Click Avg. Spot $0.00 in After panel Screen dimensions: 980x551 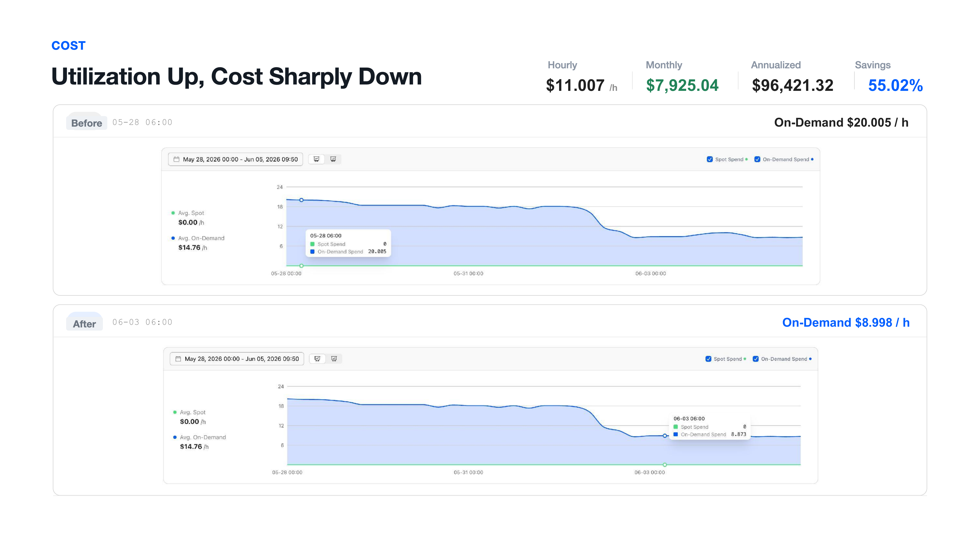[x=189, y=417]
